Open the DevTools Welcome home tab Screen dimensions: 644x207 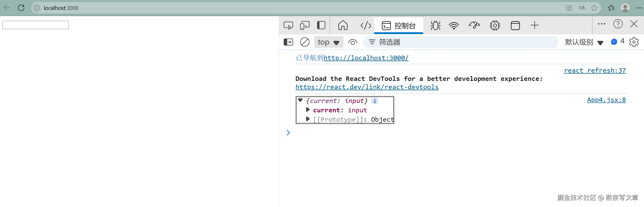click(343, 25)
